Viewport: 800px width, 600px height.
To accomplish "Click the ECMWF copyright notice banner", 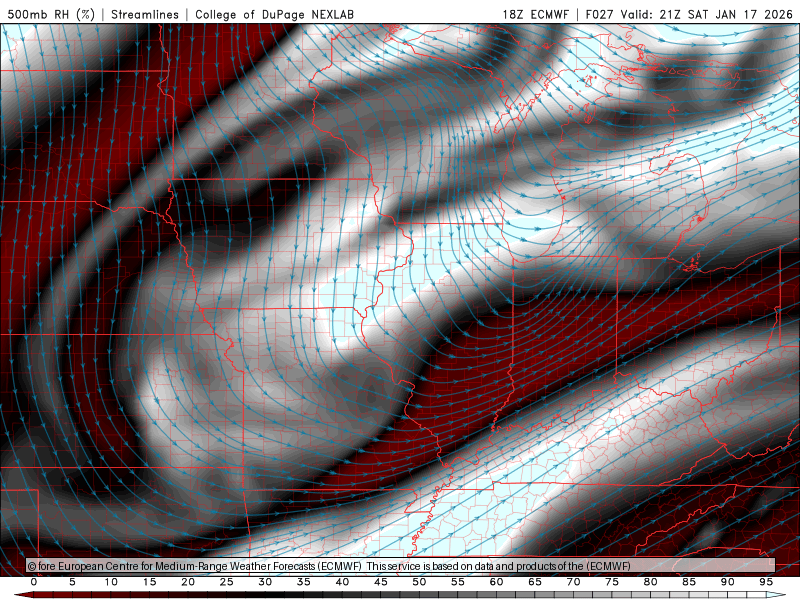I will (x=401, y=566).
